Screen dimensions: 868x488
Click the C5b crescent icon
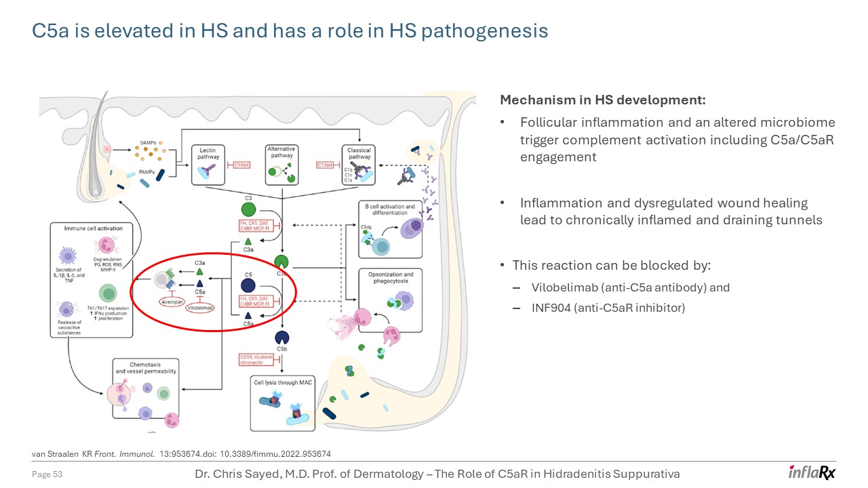282,337
